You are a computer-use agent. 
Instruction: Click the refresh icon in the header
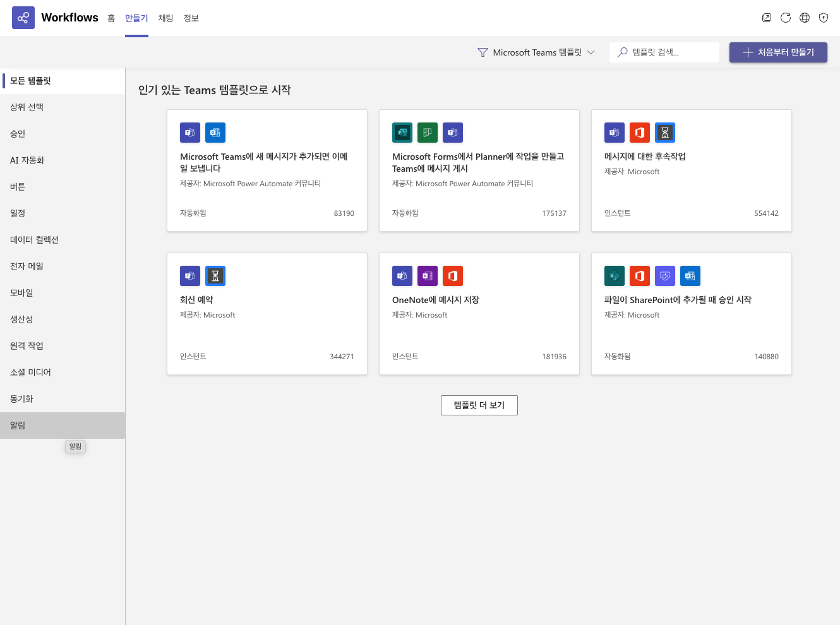[786, 18]
